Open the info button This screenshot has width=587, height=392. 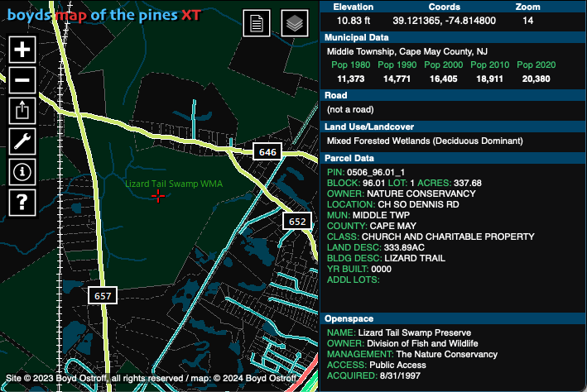click(x=22, y=170)
